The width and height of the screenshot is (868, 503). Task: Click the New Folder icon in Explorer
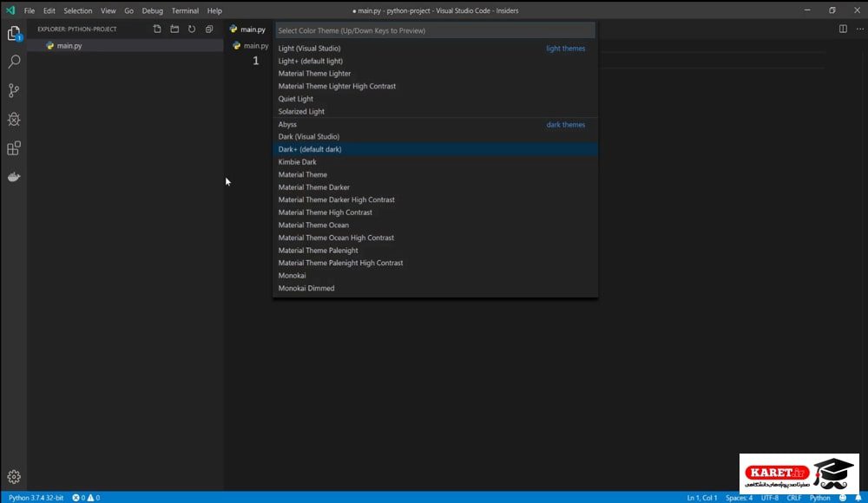coord(174,29)
